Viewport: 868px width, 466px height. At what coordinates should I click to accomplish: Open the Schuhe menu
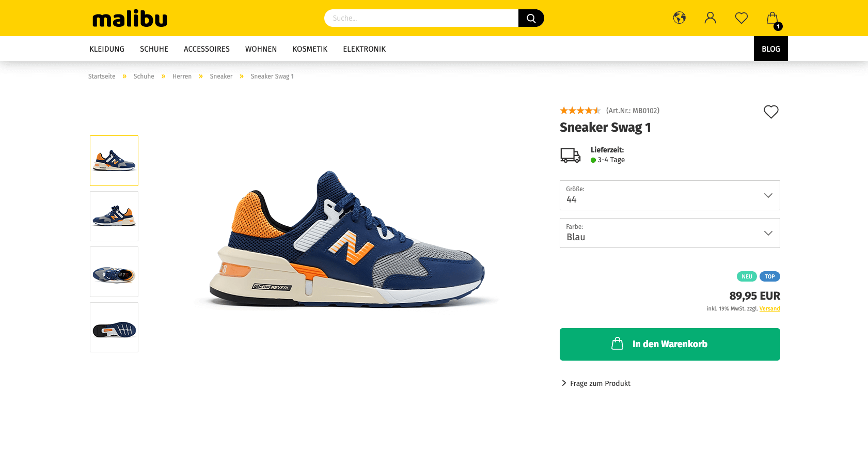tap(154, 49)
